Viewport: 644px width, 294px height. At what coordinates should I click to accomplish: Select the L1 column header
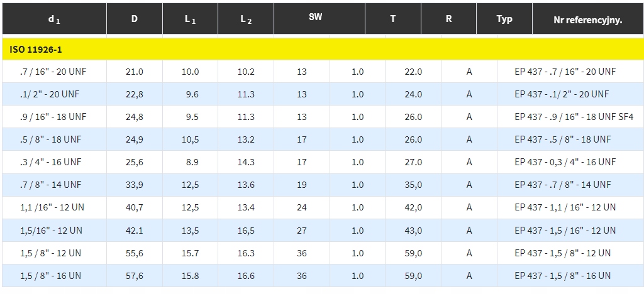point(190,19)
